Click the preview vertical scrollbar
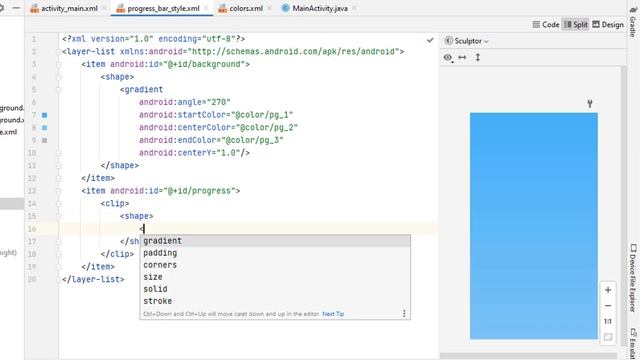The image size is (640, 360). click(623, 206)
